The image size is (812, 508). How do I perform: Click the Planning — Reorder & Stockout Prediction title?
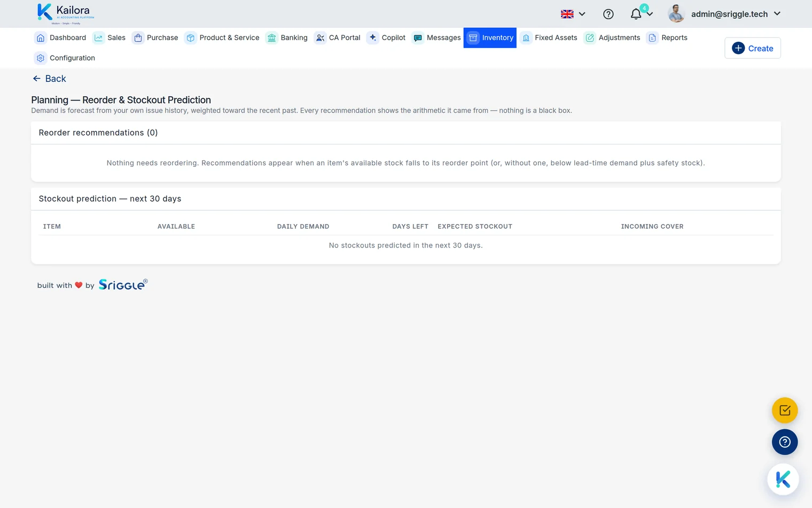pyautogui.click(x=121, y=100)
